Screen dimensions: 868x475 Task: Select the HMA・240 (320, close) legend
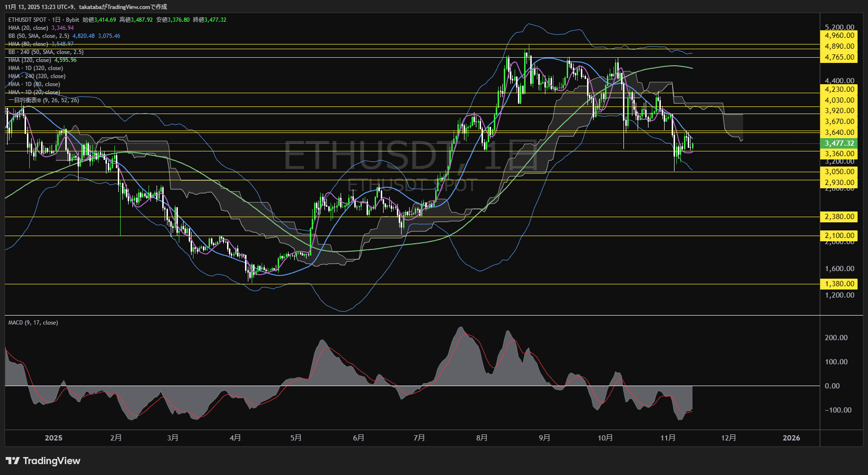click(x=37, y=76)
